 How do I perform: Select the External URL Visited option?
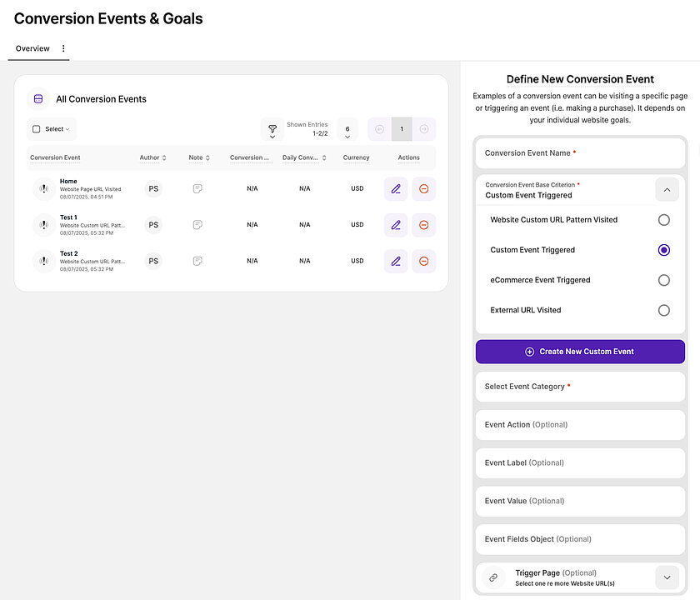tap(664, 309)
